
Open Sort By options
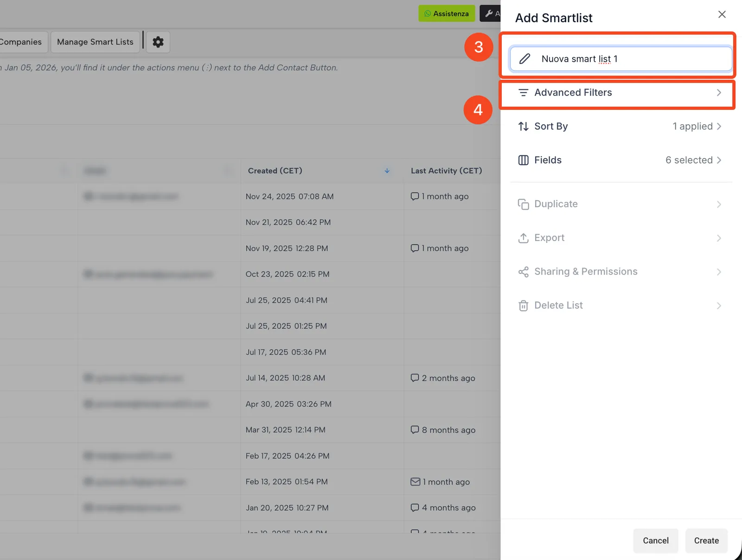620,127
